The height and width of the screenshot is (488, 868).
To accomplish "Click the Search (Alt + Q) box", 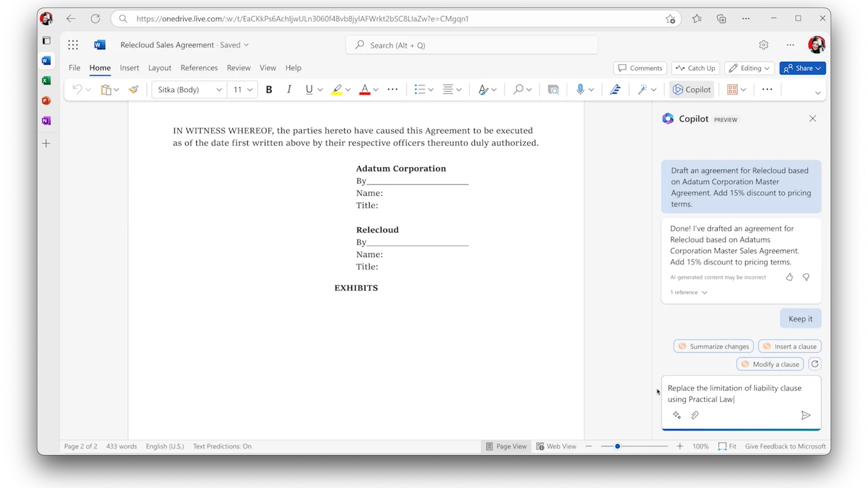I will click(x=472, y=45).
